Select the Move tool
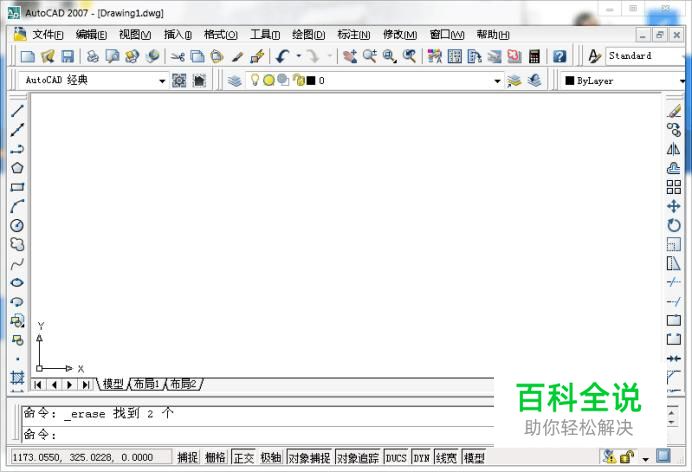Viewport: 692px width, 472px height. click(x=674, y=206)
